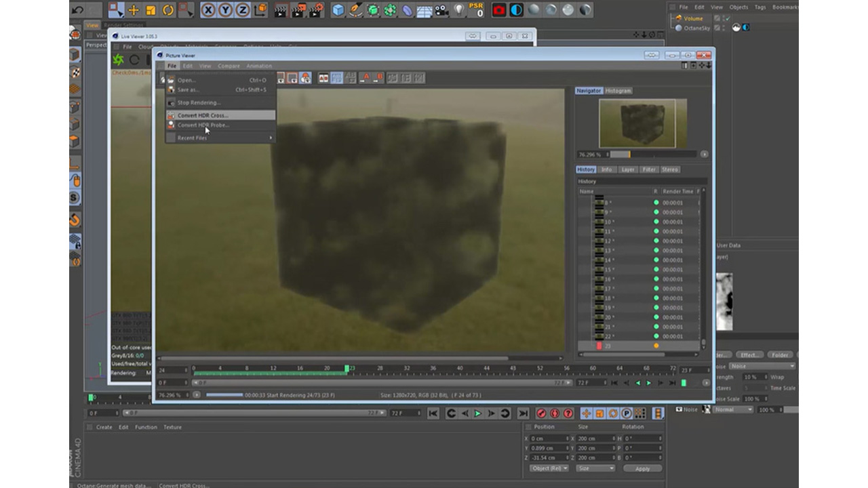Click the red Octane camera icon

(499, 10)
